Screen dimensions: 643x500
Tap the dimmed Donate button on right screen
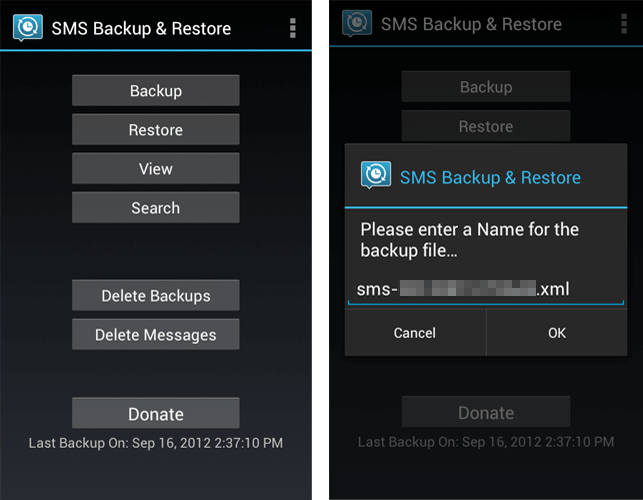[x=486, y=412]
